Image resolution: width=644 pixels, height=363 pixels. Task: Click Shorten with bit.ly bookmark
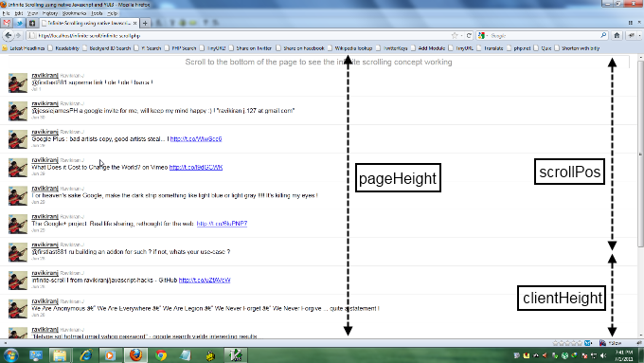(x=577, y=48)
